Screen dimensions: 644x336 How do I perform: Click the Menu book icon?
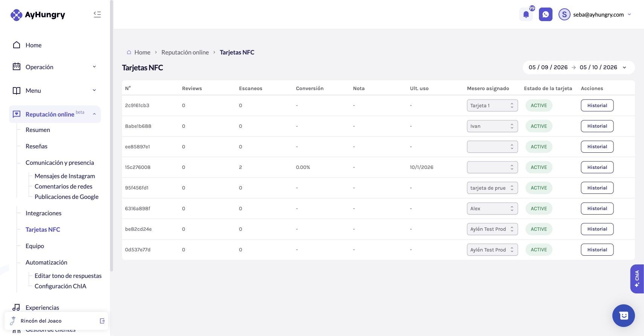17,91
